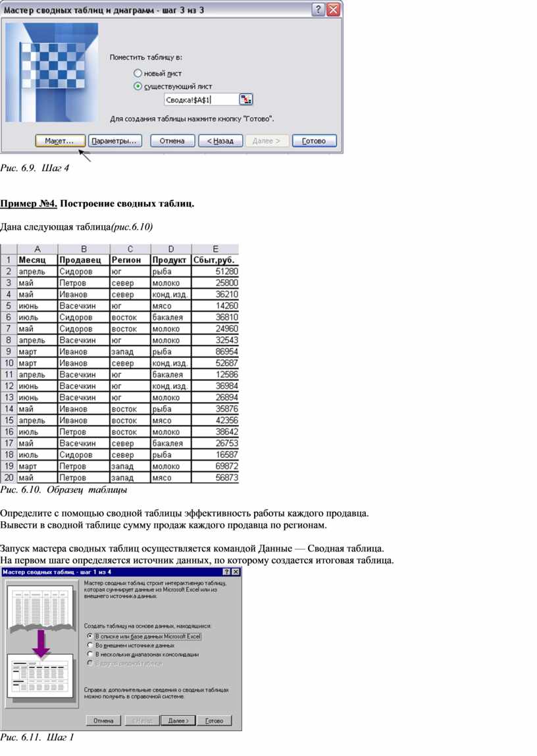Go back with the < Назад button in step 3
The height and width of the screenshot is (756, 537).
tap(220, 141)
